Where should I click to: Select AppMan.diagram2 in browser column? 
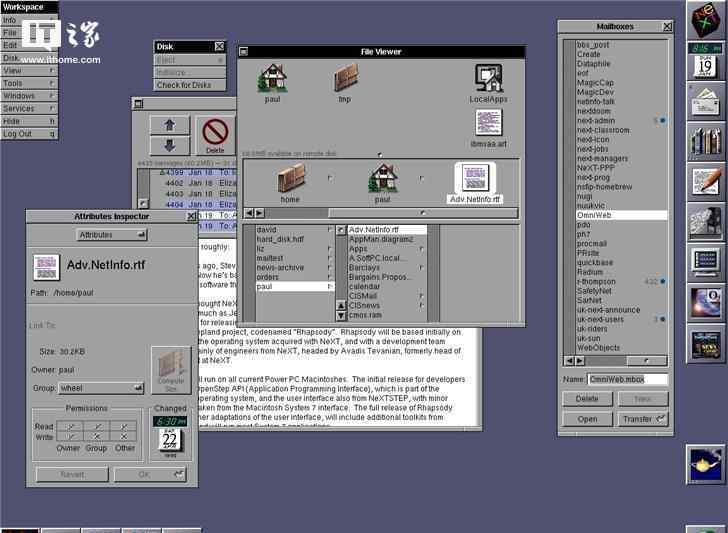pos(387,239)
